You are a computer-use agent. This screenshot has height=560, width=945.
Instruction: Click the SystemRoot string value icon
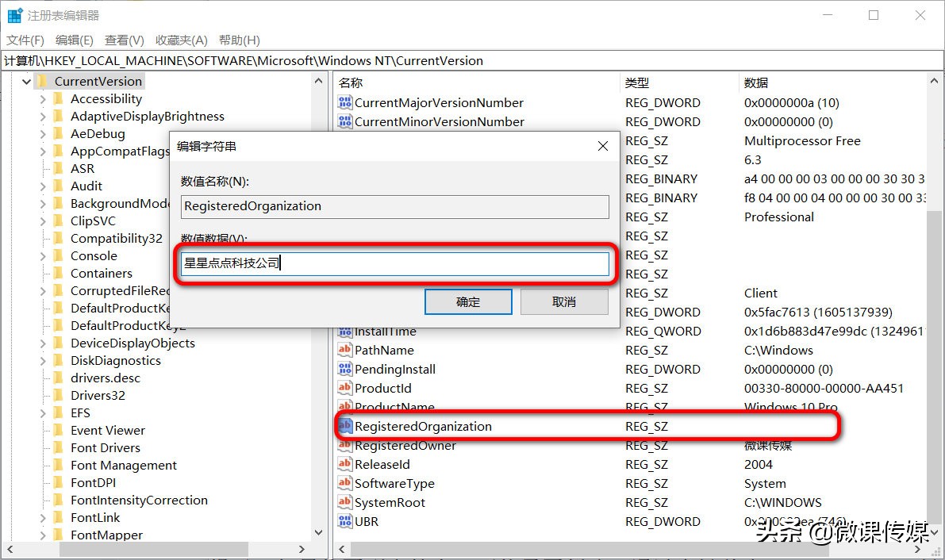pyautogui.click(x=345, y=502)
